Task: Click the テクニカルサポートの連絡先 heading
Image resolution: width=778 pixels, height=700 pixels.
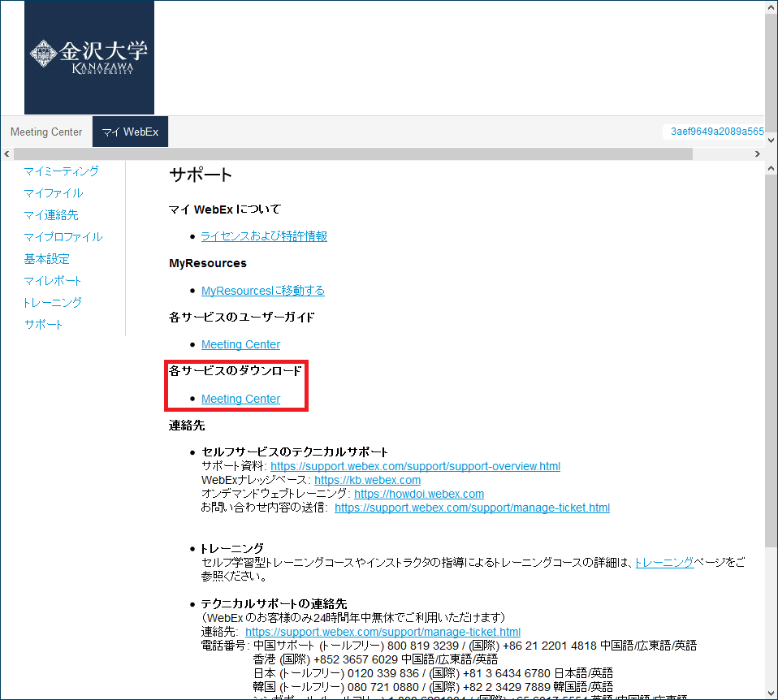Action: (x=274, y=604)
